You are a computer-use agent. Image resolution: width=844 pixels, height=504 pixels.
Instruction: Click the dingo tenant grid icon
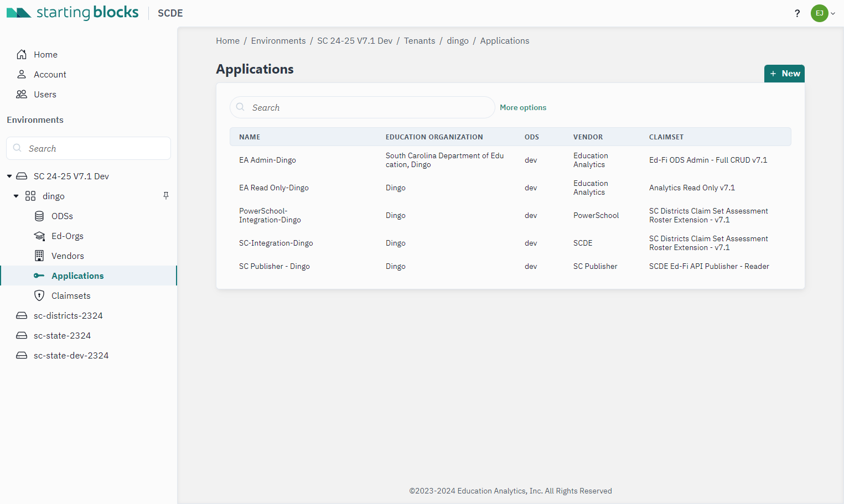pyautogui.click(x=30, y=196)
